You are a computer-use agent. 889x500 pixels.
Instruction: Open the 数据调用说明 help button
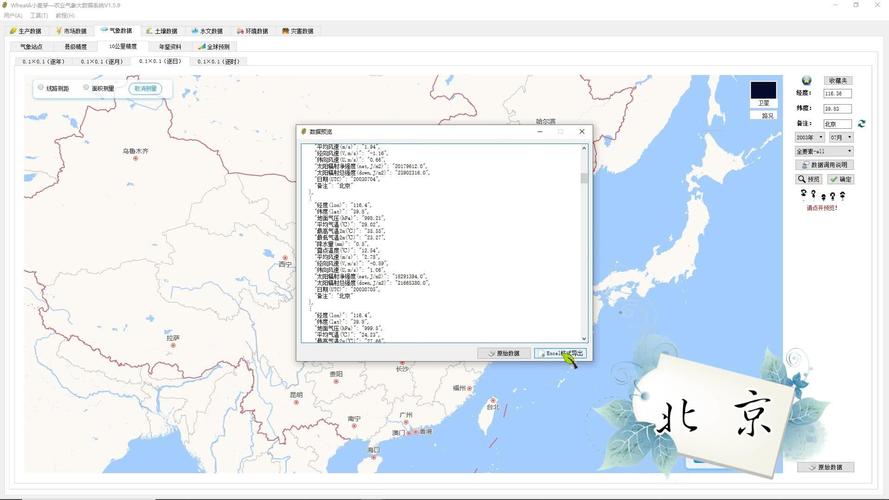(x=824, y=165)
